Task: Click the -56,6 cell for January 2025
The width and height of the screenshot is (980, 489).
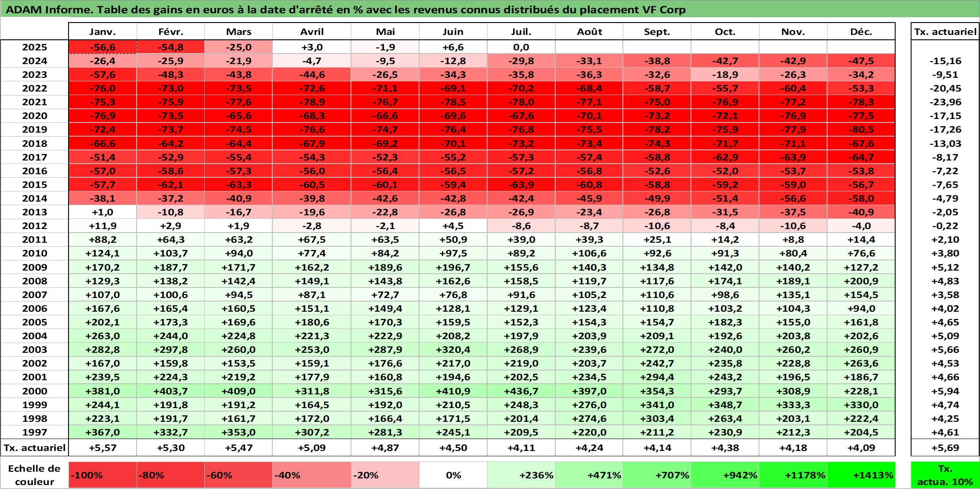Action: point(103,47)
